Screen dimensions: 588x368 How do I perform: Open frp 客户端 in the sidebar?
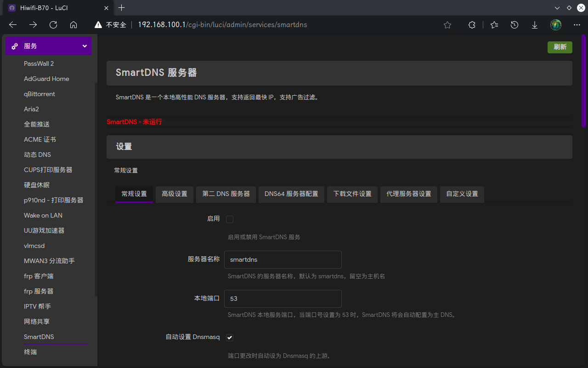40,276
